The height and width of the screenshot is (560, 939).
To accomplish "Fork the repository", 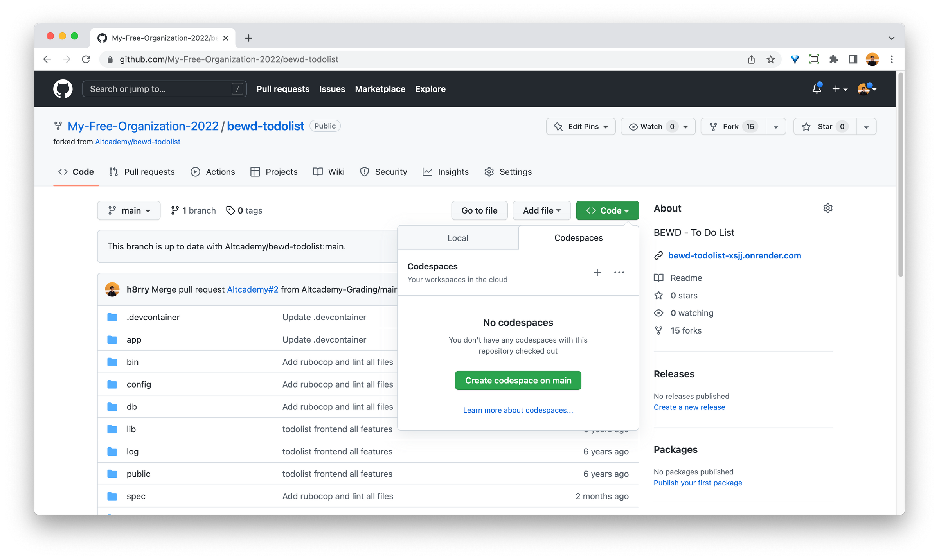I will coord(733,126).
